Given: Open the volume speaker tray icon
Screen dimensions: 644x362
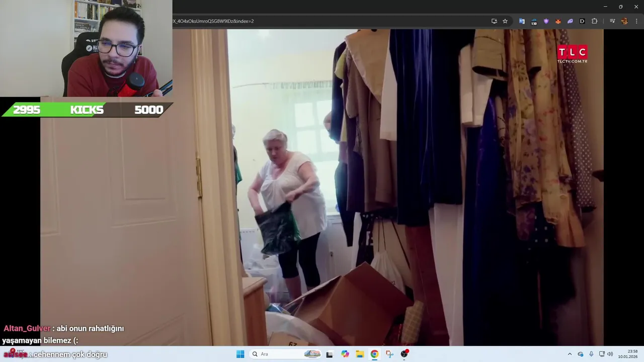Looking at the screenshot, I should (x=610, y=354).
